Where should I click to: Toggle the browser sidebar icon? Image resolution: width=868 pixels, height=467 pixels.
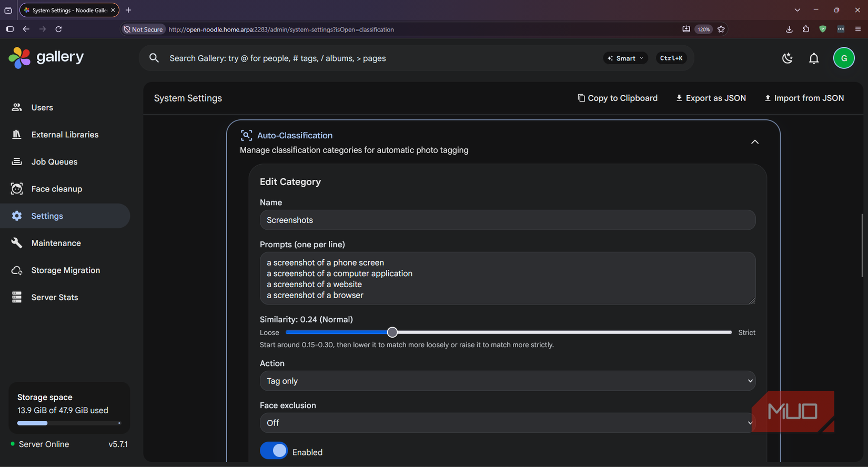(10, 29)
